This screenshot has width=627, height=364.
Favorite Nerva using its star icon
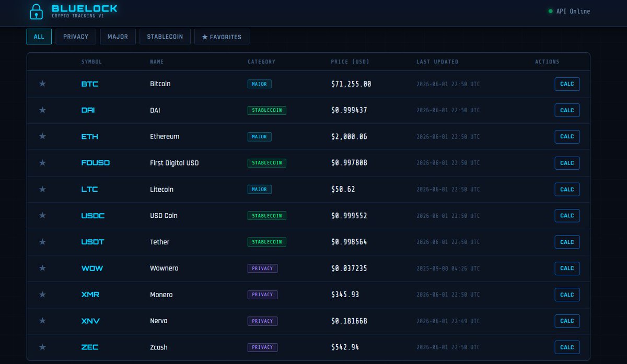pyautogui.click(x=42, y=321)
